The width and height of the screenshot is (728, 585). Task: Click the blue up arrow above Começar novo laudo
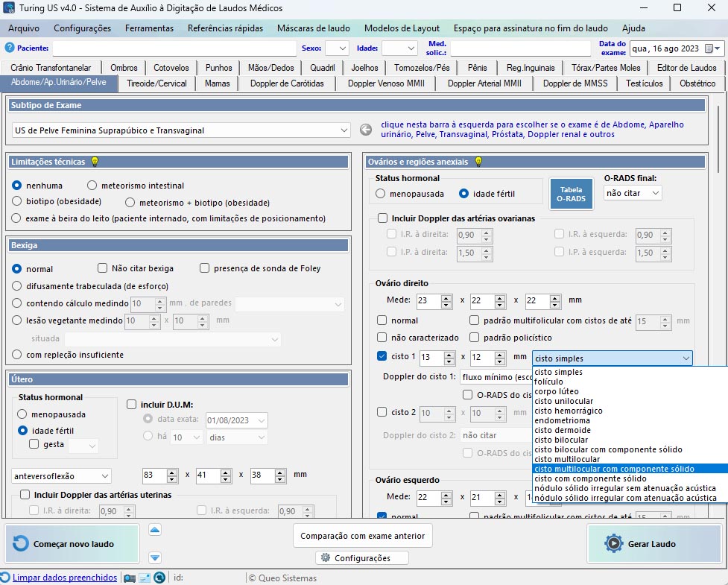[155, 530]
